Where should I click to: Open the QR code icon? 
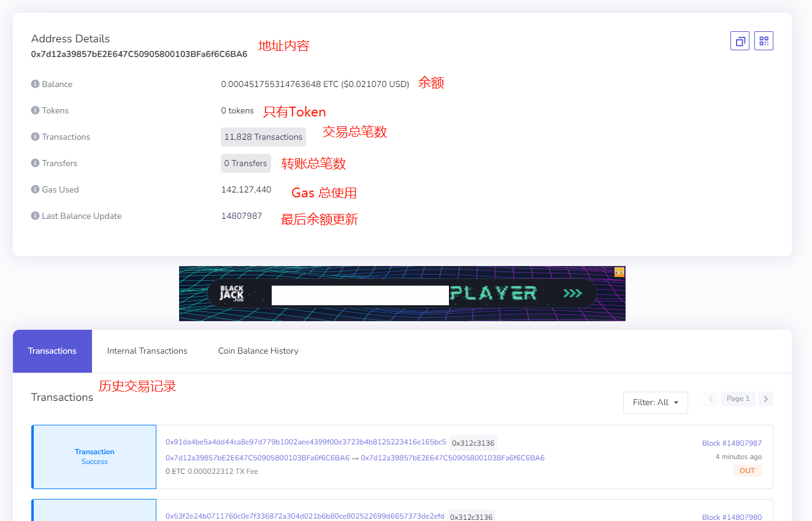point(764,41)
